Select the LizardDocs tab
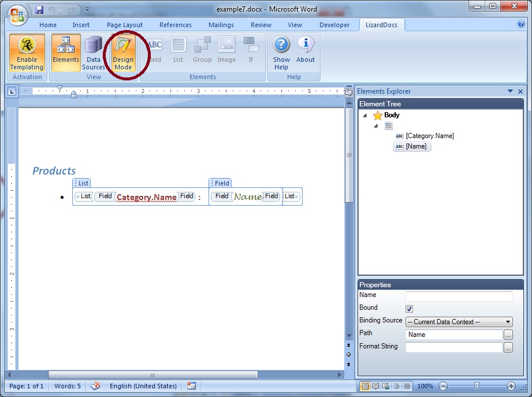Screen dimensions: 532x397 (x=381, y=25)
